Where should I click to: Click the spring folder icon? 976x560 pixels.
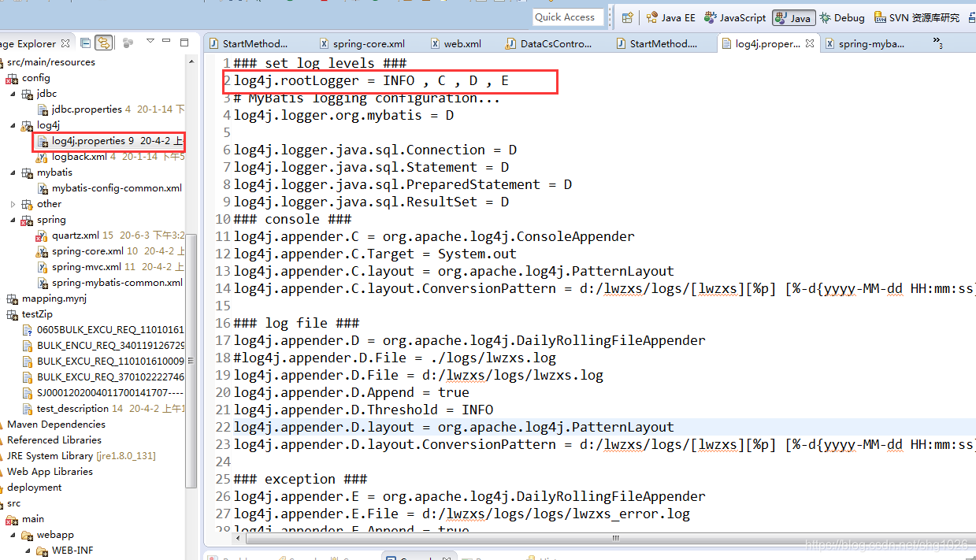click(28, 220)
